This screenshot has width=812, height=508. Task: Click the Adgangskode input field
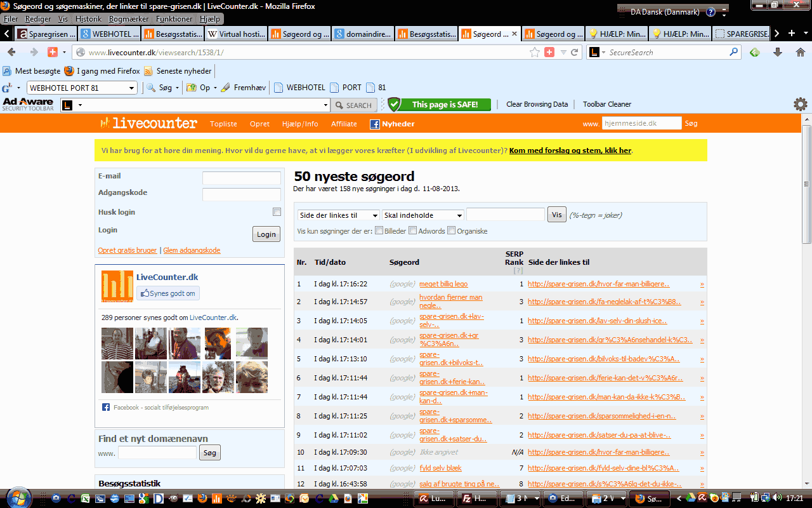tap(241, 195)
